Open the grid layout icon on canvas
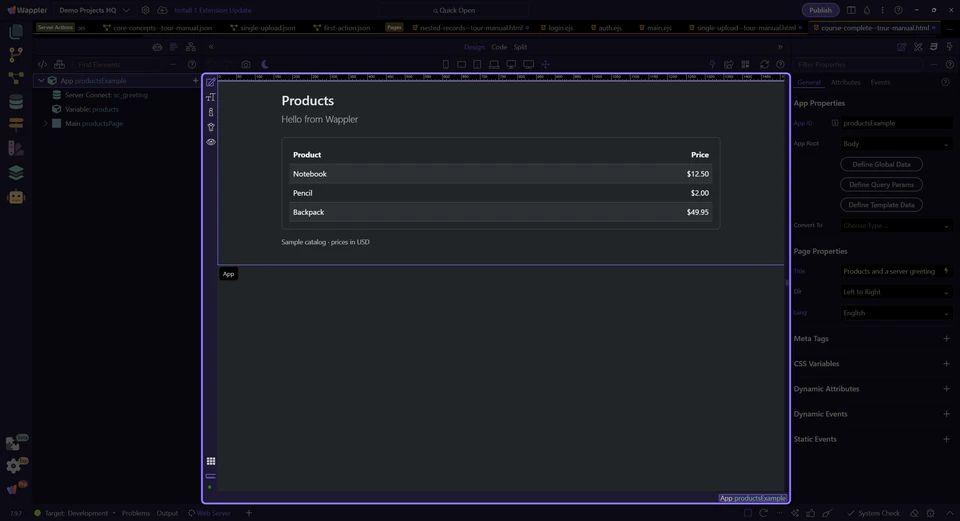The width and height of the screenshot is (960, 521). pyautogui.click(x=211, y=461)
